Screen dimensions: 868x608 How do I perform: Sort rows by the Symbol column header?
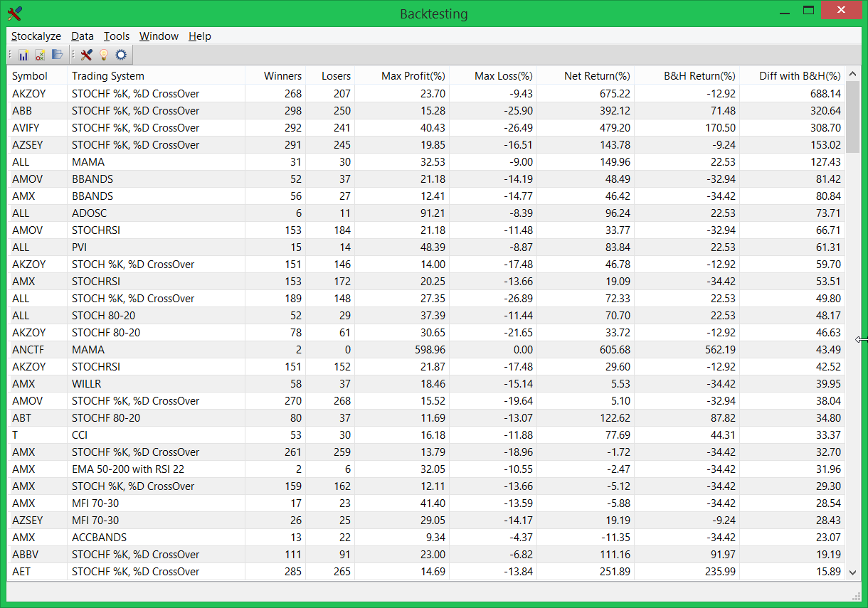pos(28,75)
